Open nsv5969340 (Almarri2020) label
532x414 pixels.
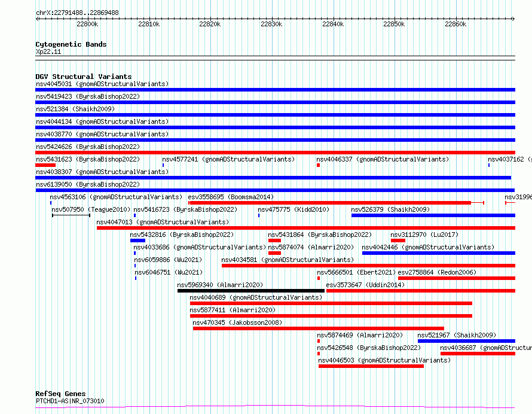coord(220,285)
